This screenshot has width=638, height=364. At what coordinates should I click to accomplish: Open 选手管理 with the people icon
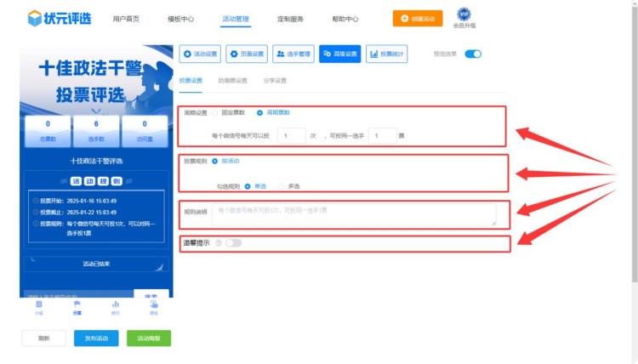click(293, 54)
